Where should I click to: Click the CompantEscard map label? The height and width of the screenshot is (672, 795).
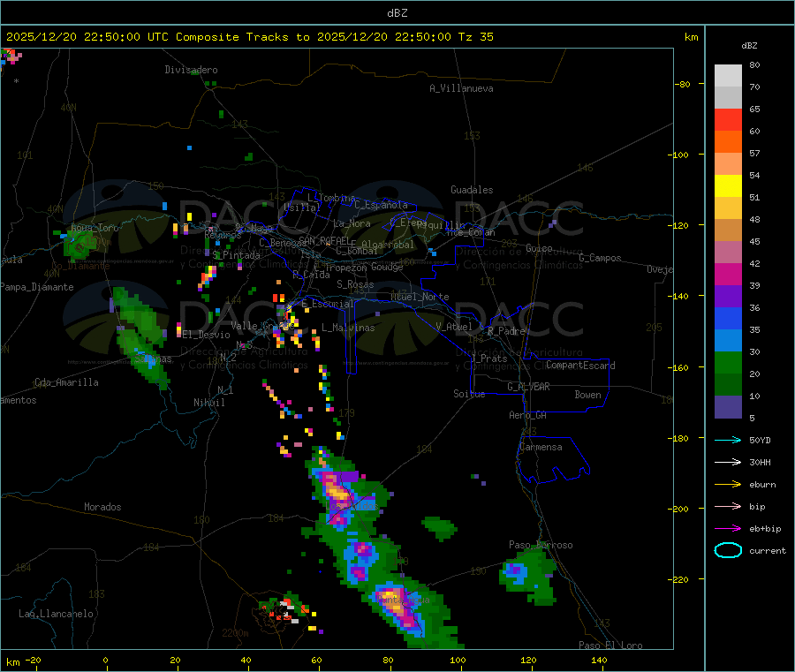pos(580,366)
